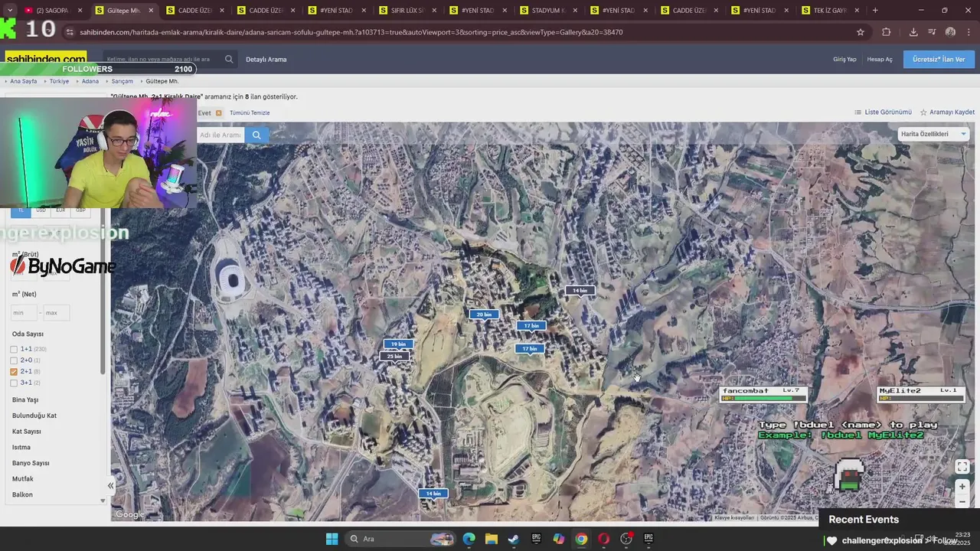Go to Türkiye breadcrumb

(x=59, y=81)
